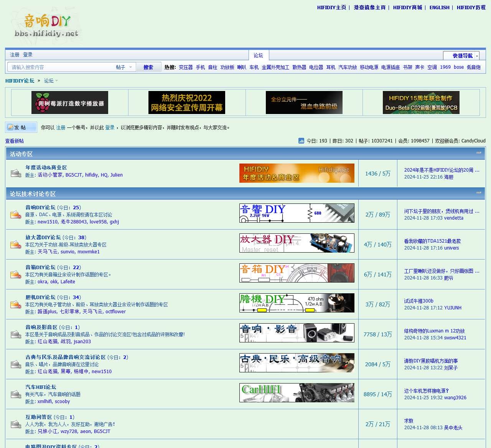Click folder icon beside 汽车HIFI论坛
This screenshot has width=491, height=448.
click(16, 394)
